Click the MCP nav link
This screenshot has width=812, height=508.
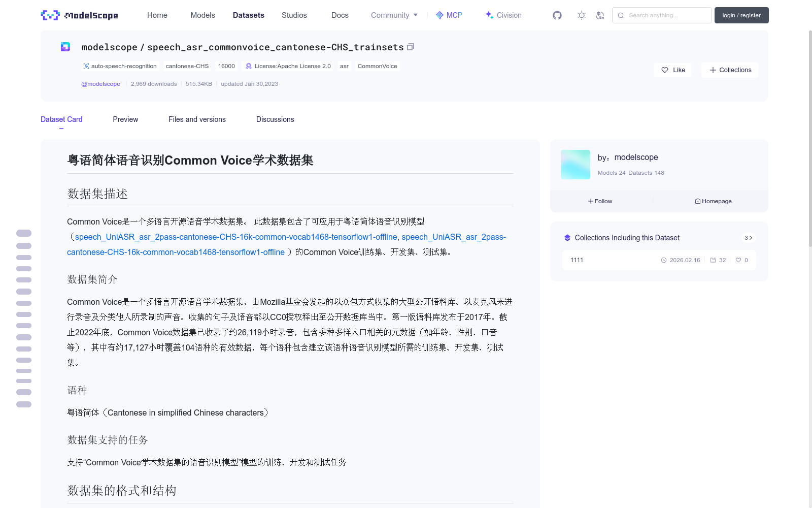point(449,15)
